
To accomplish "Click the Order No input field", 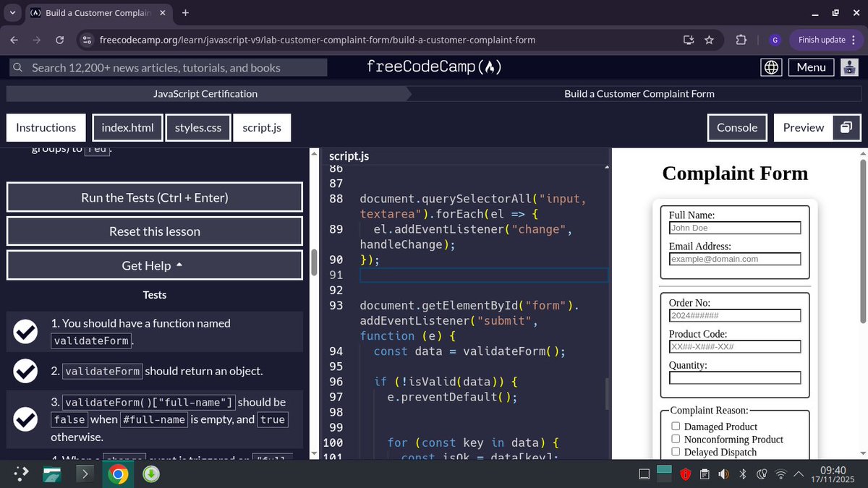I will (735, 315).
